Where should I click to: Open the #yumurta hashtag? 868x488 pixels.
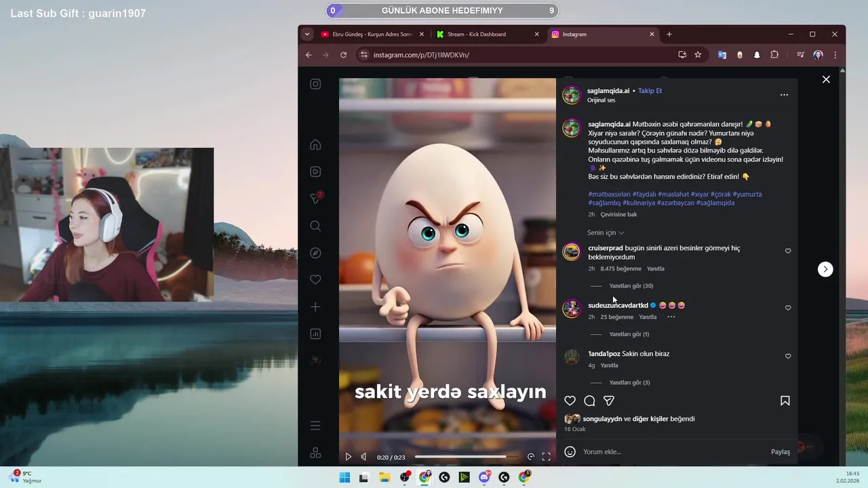point(747,194)
